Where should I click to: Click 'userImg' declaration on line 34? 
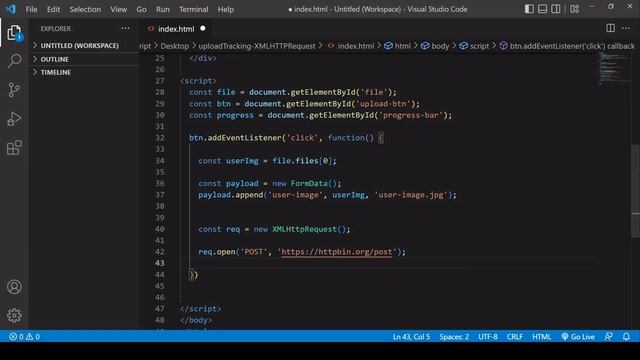(242, 161)
